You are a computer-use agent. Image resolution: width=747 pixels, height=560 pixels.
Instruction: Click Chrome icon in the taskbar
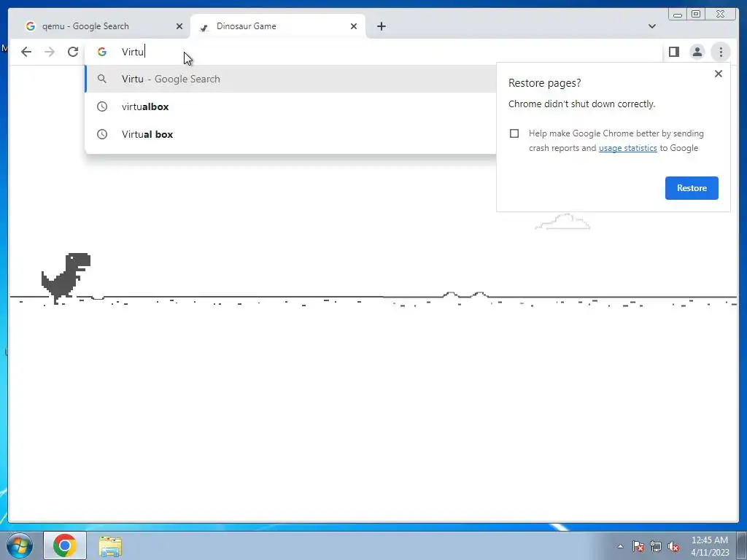pyautogui.click(x=65, y=545)
